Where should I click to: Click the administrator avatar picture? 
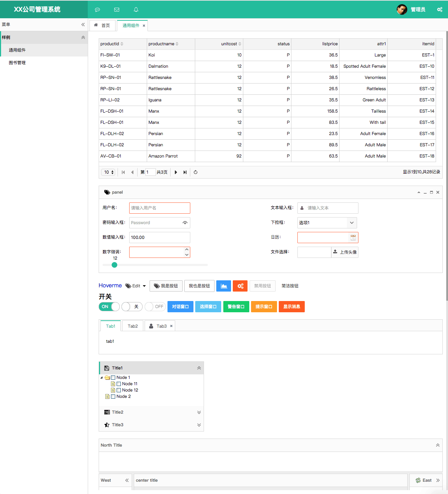[402, 9]
